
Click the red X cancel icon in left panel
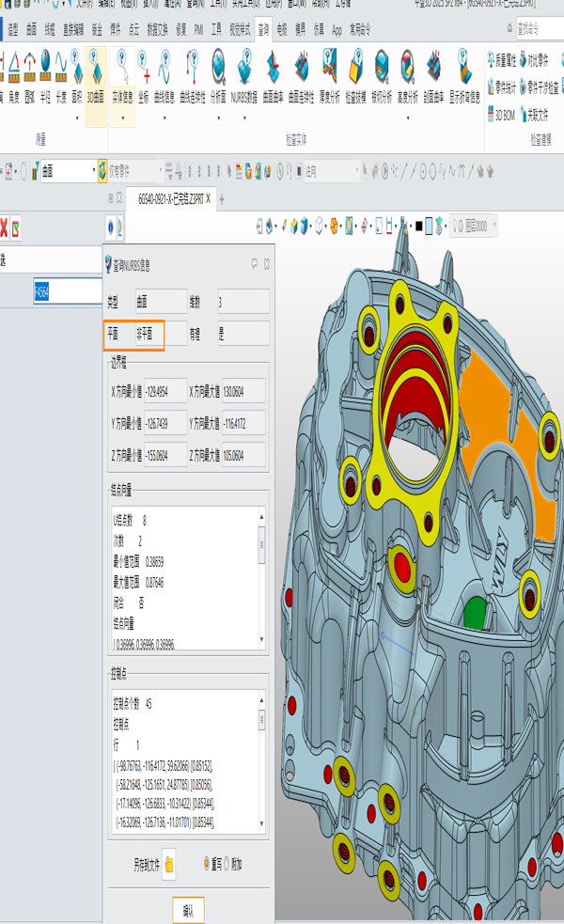coord(4,227)
